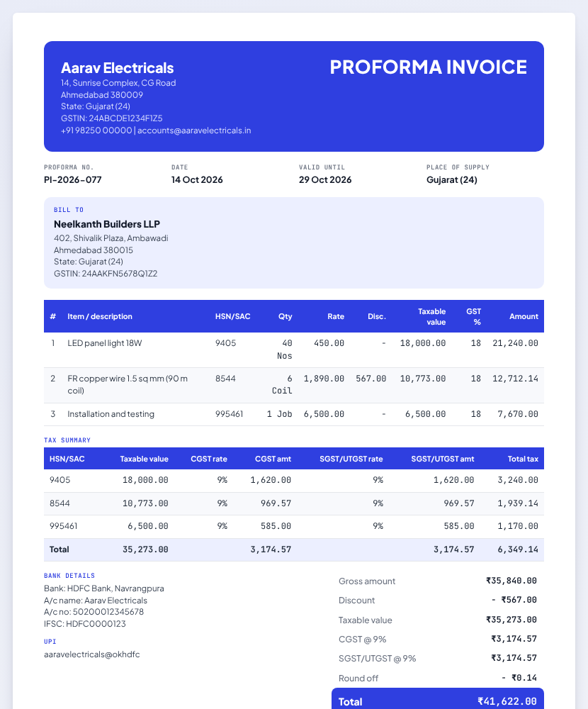
Task: Click the date 14 Oct 2026
Action: [x=197, y=179]
